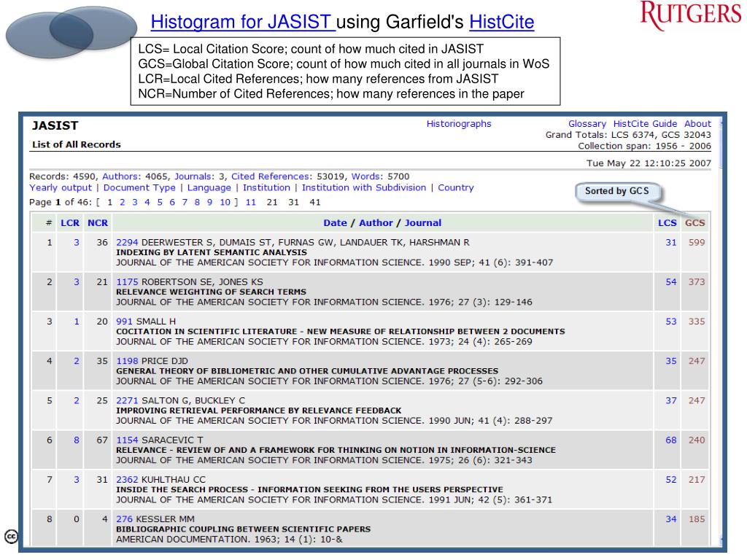Go to page 5 of records
The image size is (747, 560).
[160, 203]
